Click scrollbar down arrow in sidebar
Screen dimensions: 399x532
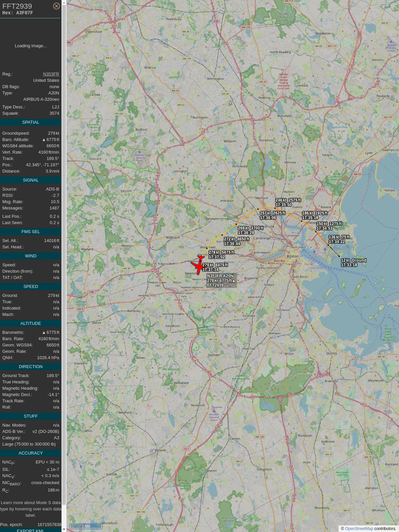[64, 529]
